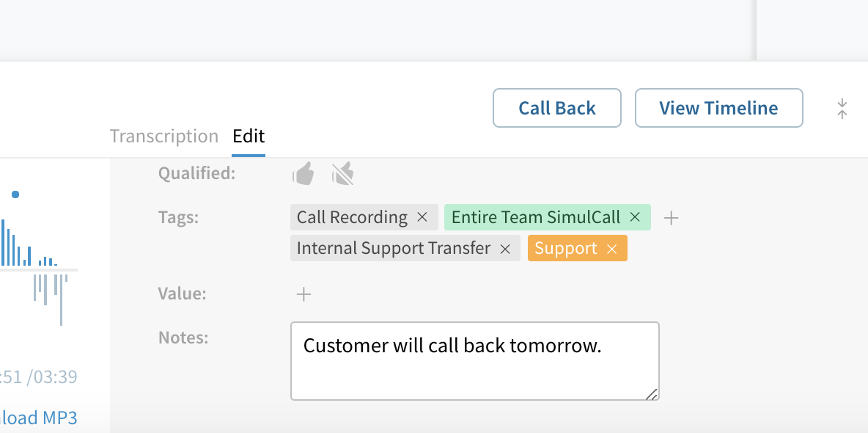Switch to the Transcription tab

164,136
